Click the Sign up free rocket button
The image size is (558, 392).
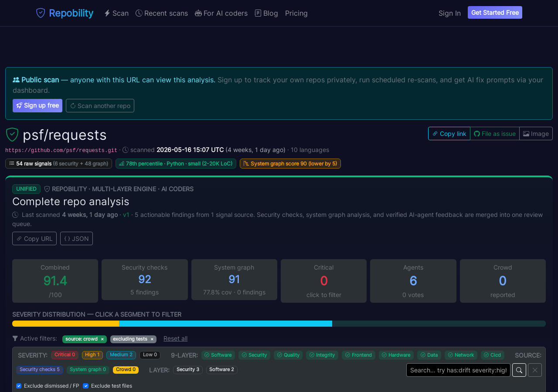pos(37,105)
